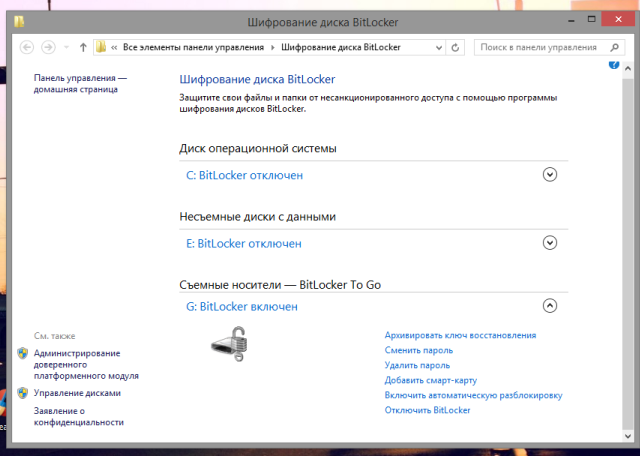Select 'Все элементы панели управления' breadcrumb
The image size is (640, 456).
(193, 47)
